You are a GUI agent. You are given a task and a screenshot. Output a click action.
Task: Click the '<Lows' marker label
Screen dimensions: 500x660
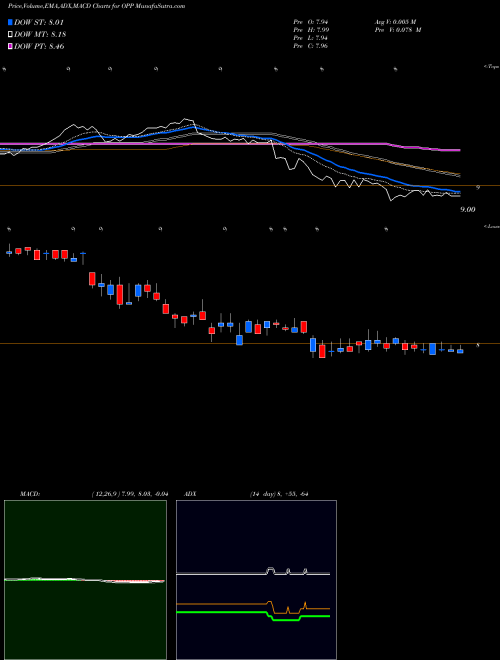coord(491,226)
